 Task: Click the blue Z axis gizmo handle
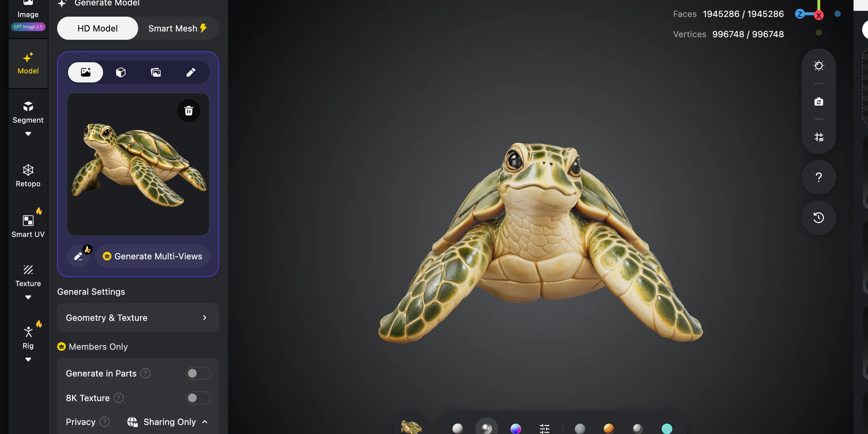coord(800,14)
